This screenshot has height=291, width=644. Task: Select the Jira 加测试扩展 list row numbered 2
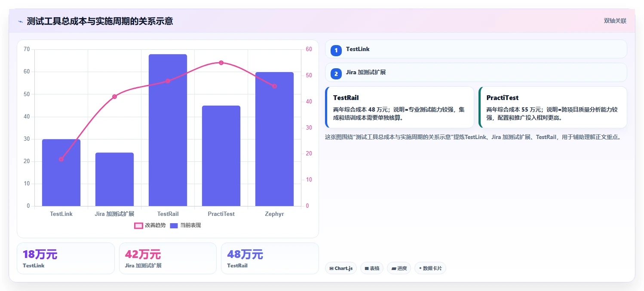pos(476,72)
